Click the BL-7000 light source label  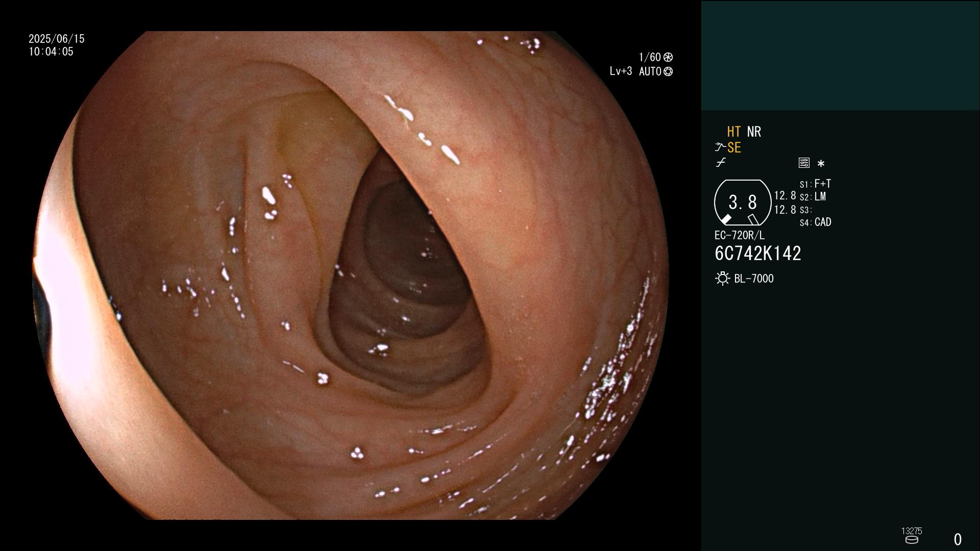(x=754, y=279)
